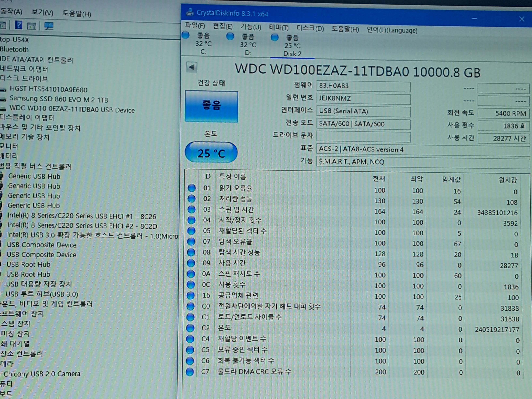Viewport: 532px width, 399px height.
Task: Open the 테마(T) menu
Action: pos(279,28)
